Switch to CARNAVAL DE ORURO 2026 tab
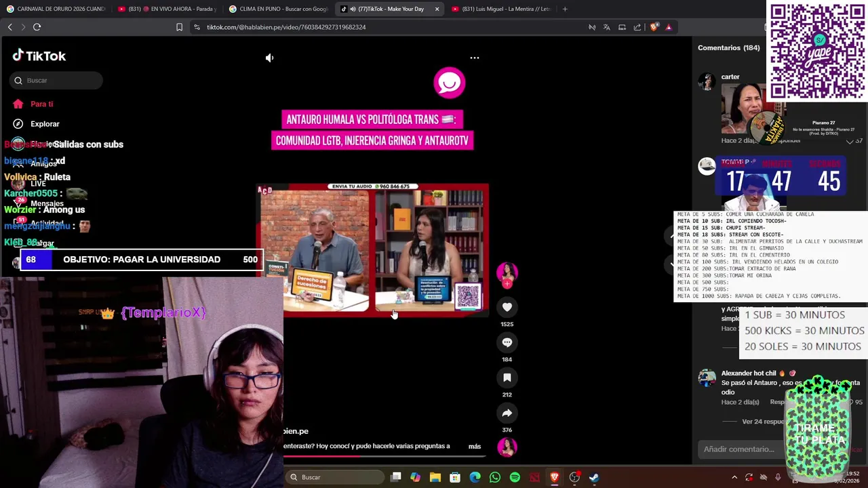 pos(56,9)
